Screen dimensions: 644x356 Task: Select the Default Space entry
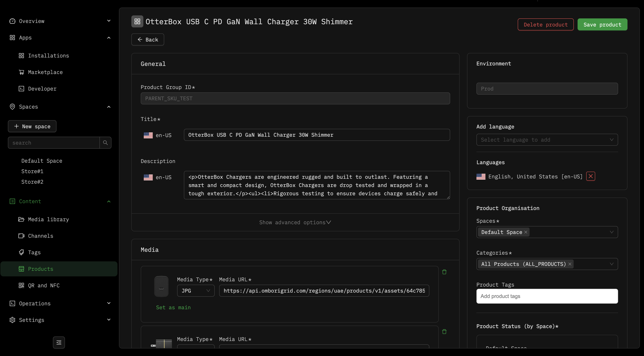(x=42, y=161)
